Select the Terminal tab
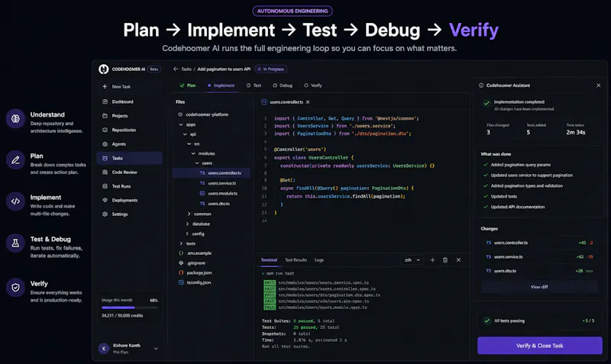This screenshot has height=364, width=611. 269,259
